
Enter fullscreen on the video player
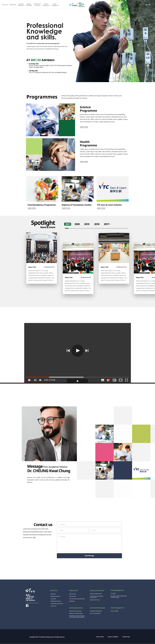[126, 380]
